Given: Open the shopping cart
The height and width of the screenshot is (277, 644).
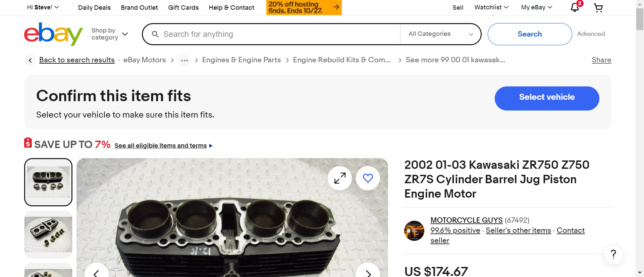Looking at the screenshot, I should click(598, 8).
